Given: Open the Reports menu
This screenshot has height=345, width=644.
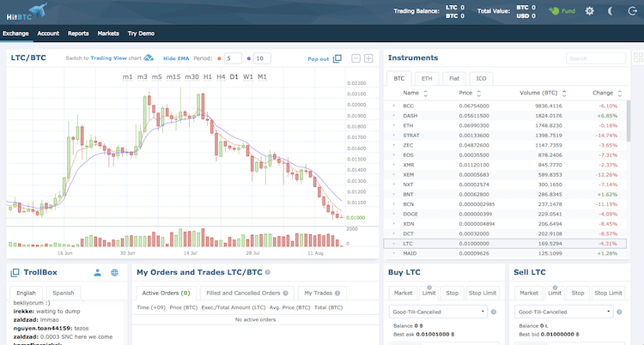Looking at the screenshot, I should (x=78, y=33).
